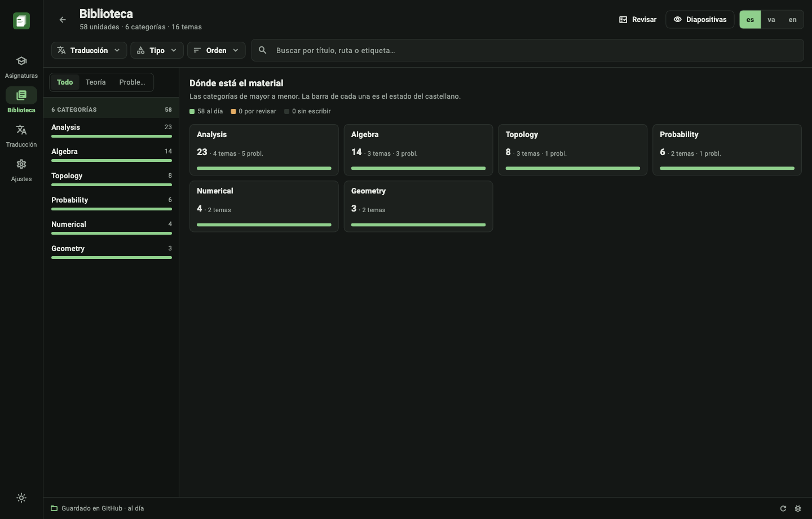Viewport: 812px width, 519px height.
Task: Select Algebra in category list
Action: tap(111, 154)
